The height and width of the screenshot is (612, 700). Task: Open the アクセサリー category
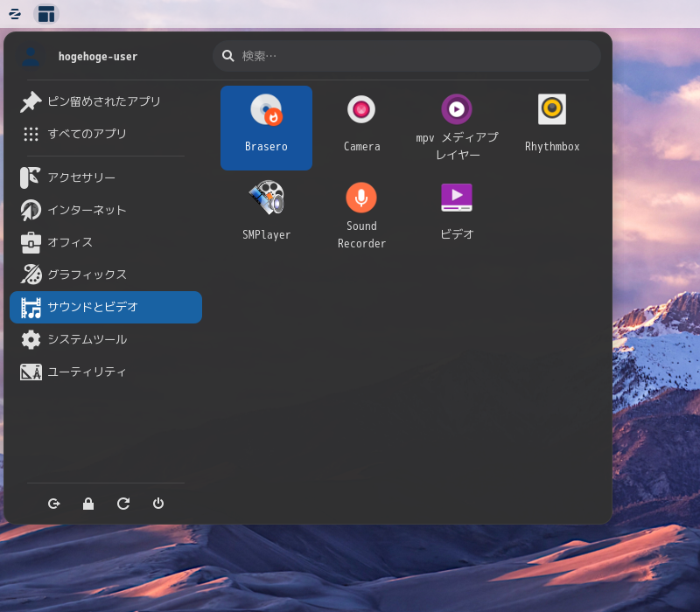(106, 177)
